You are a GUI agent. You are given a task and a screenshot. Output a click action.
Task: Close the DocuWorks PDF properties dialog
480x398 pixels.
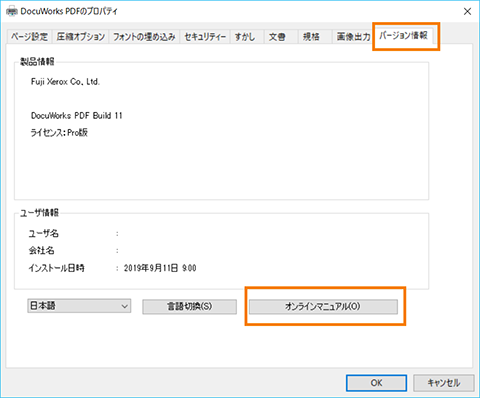pyautogui.click(x=467, y=11)
